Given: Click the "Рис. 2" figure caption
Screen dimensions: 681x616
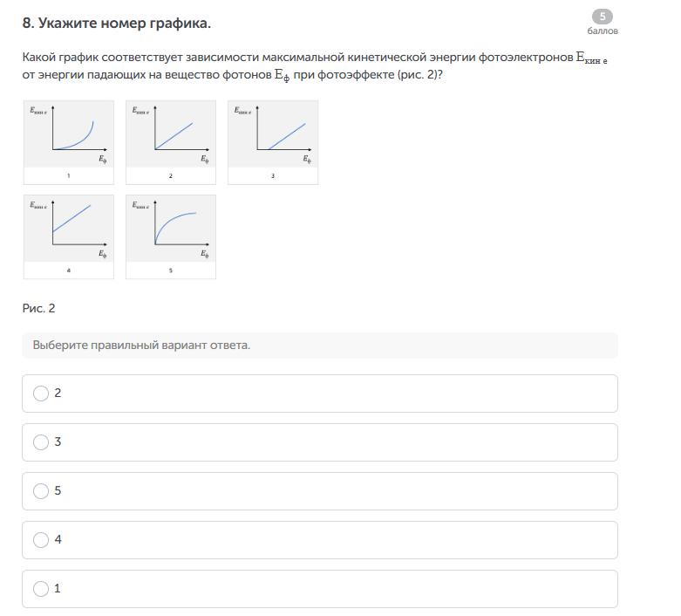Looking at the screenshot, I should 39,308.
